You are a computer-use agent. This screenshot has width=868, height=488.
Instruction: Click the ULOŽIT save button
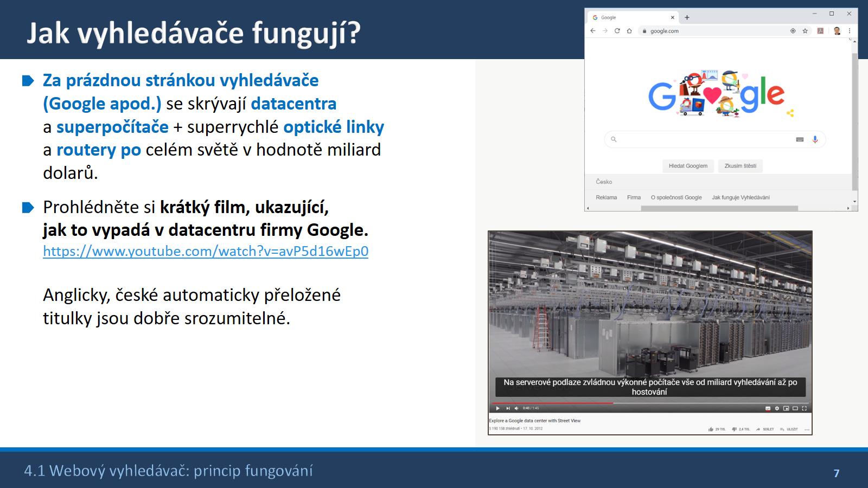tap(789, 429)
